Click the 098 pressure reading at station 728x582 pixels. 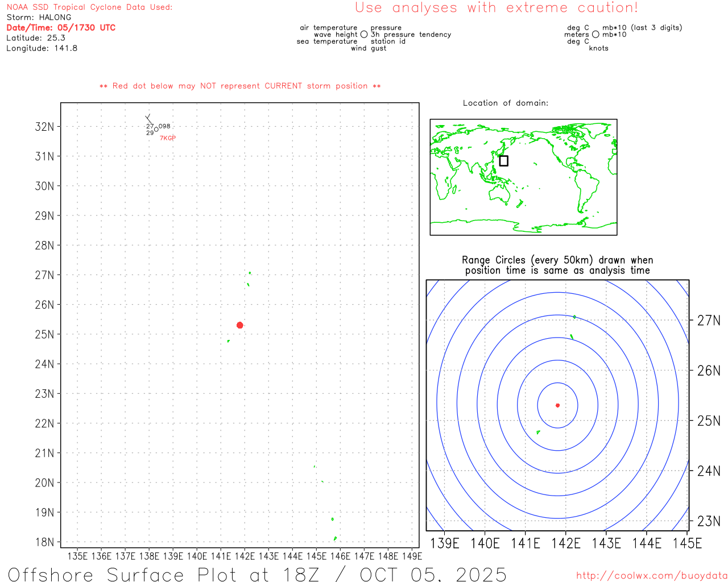(164, 126)
